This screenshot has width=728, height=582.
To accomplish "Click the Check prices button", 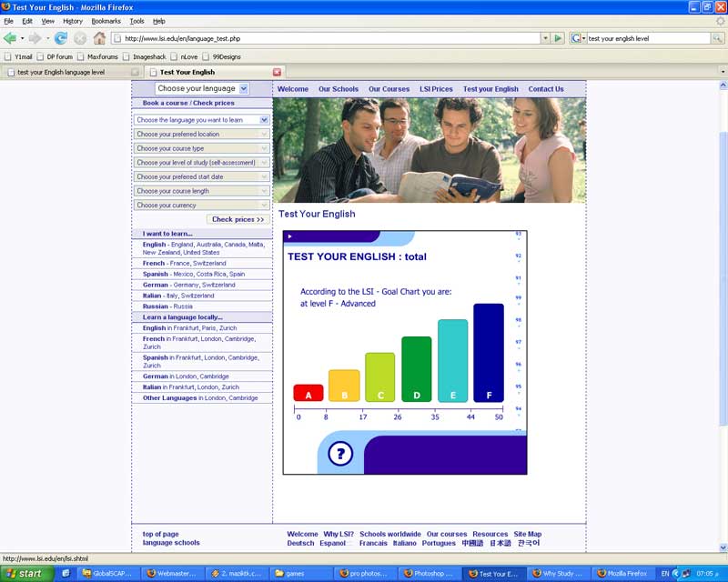I will coord(238,219).
